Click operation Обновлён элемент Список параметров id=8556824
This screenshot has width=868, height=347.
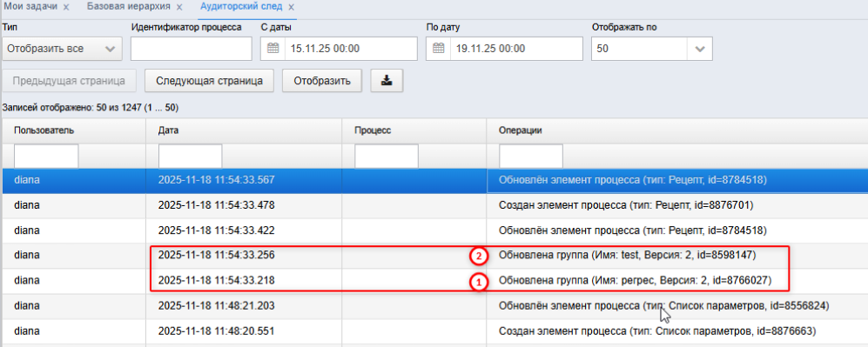(664, 306)
